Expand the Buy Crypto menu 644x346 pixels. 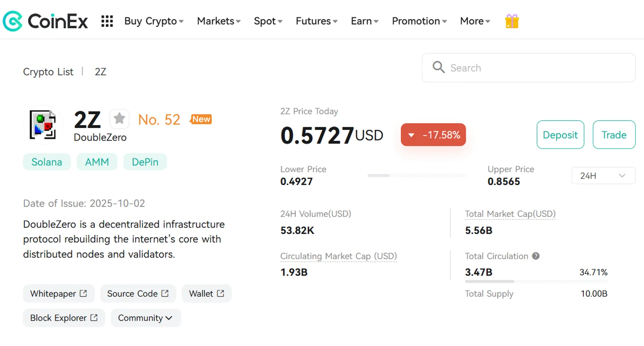click(154, 21)
